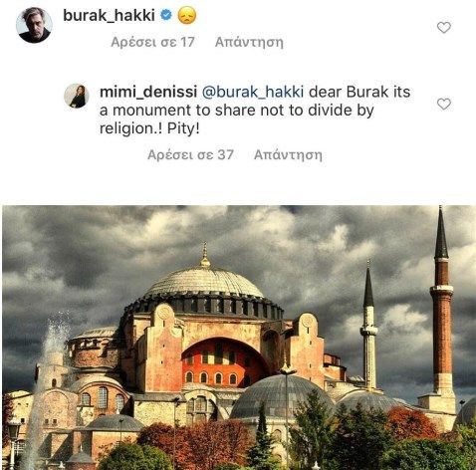476x470 pixels.
Task: View the 17 likes on burak_hakki's comment
Action: [152, 42]
